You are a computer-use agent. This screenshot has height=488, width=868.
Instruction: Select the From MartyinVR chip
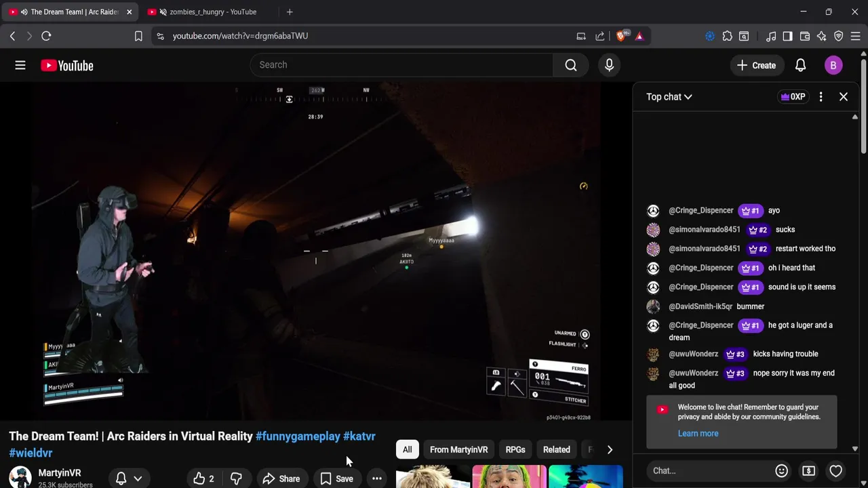458,449
